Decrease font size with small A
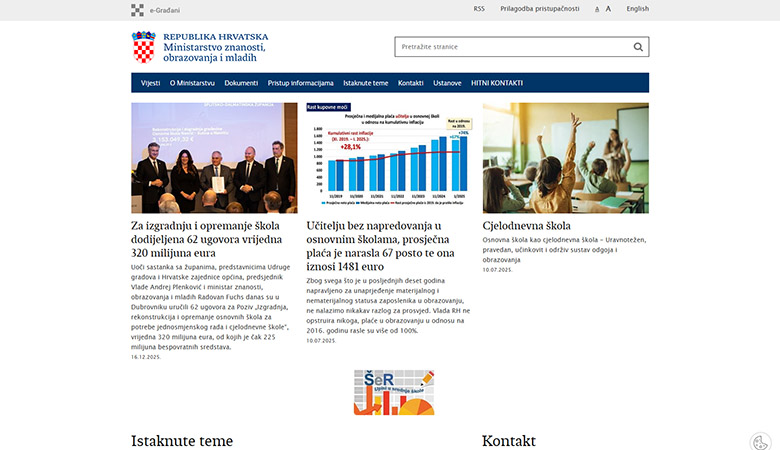This screenshot has height=450, width=780. (597, 9)
